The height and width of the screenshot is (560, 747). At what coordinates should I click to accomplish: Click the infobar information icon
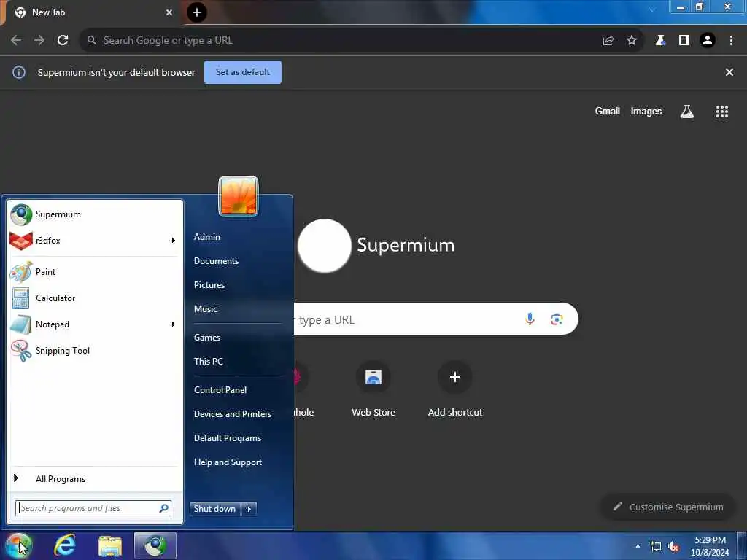tap(19, 72)
